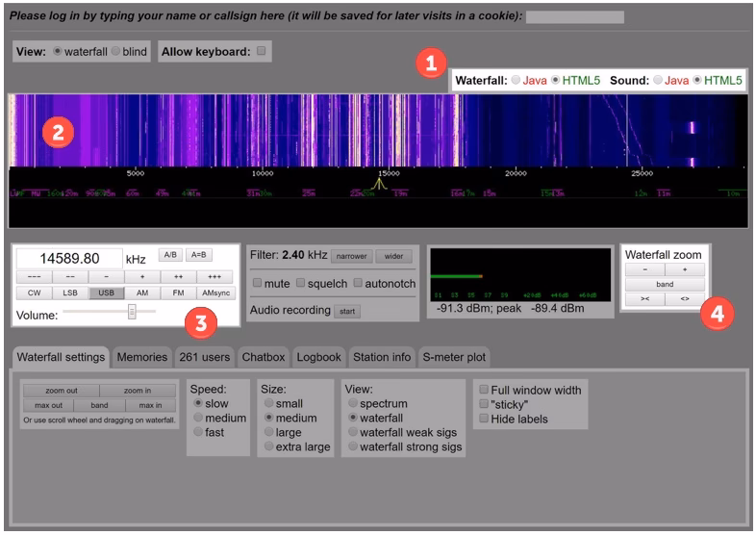Toggle the mute checkbox

coord(258,283)
